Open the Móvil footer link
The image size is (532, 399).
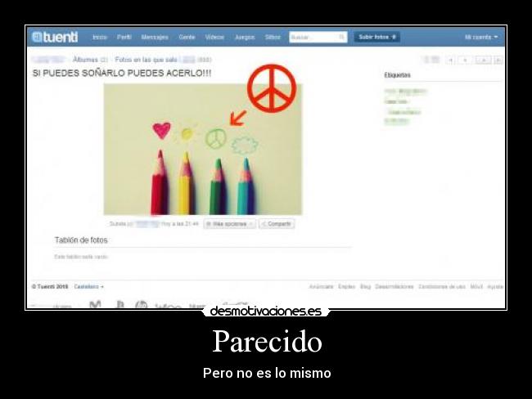(x=476, y=287)
